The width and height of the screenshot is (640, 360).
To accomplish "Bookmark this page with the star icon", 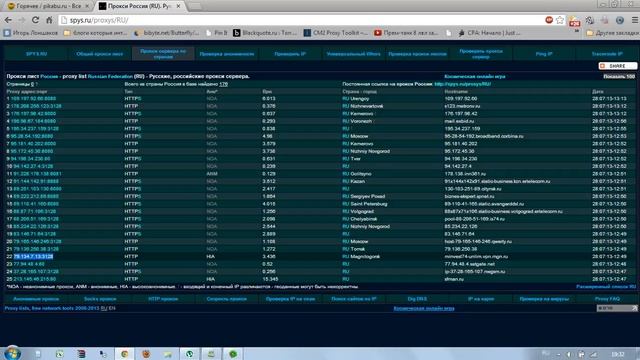I will click(x=560, y=20).
